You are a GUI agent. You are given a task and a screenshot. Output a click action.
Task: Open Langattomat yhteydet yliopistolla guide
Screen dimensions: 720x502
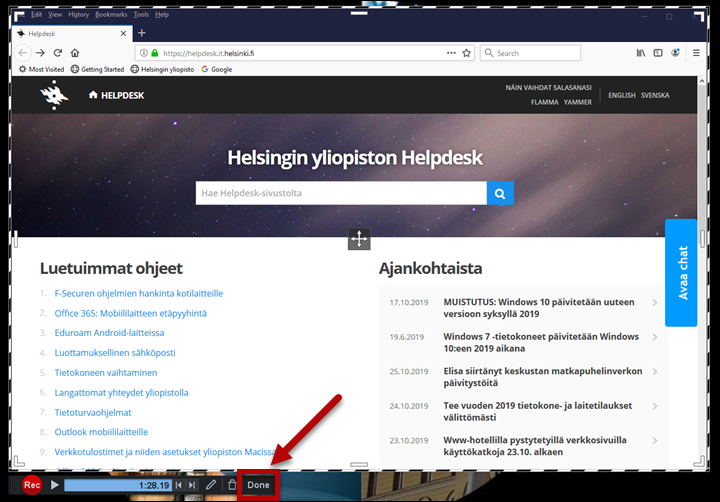(x=121, y=393)
